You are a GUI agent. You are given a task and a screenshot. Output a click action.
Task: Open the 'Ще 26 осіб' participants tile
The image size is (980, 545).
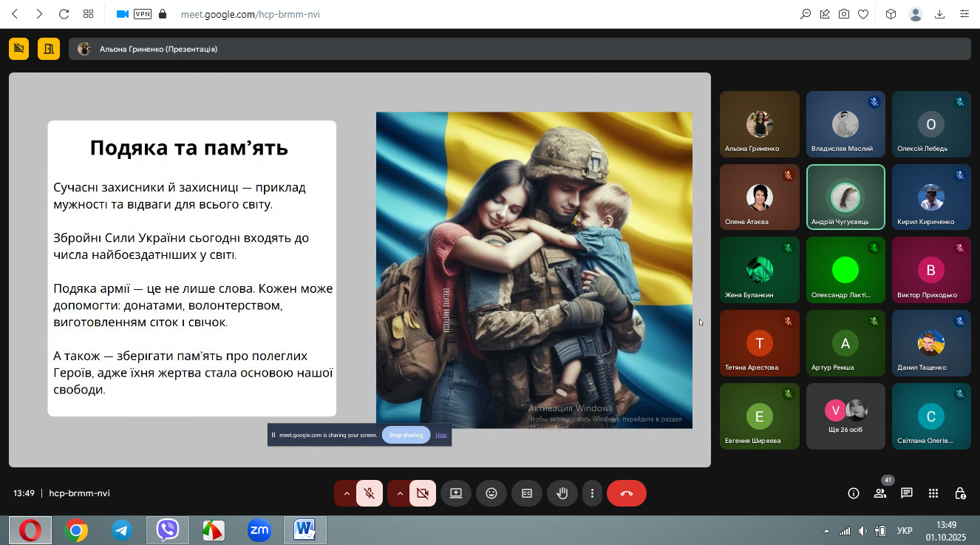tap(845, 416)
